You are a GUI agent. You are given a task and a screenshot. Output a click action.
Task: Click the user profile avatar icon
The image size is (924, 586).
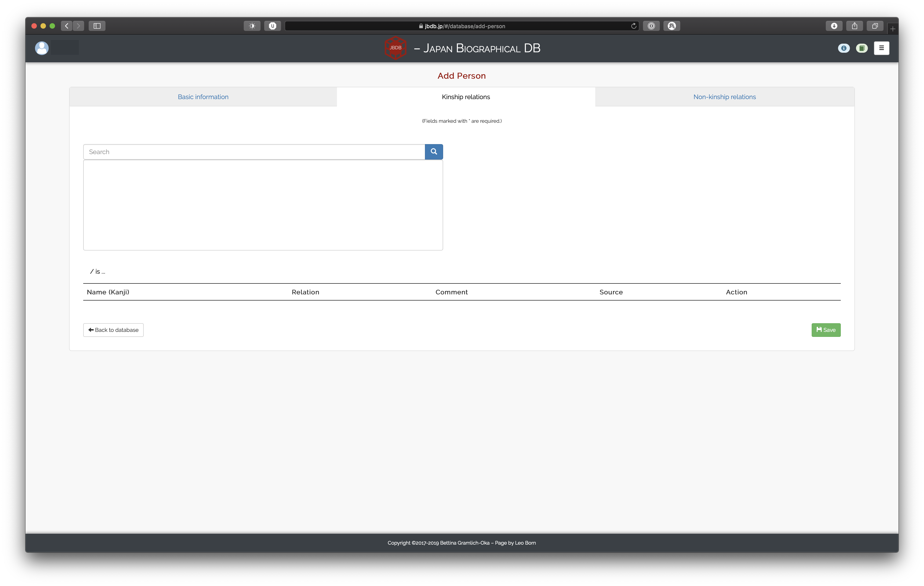[42, 48]
